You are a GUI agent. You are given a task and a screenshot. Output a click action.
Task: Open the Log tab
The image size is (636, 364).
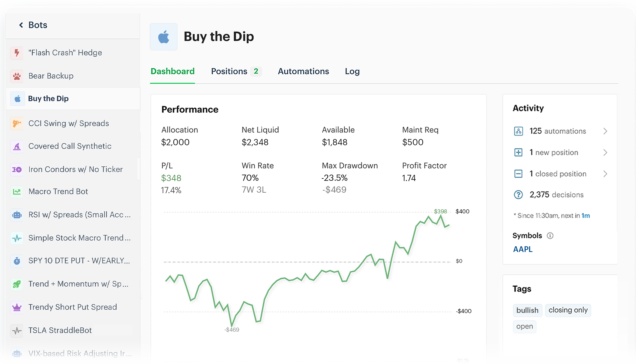352,71
